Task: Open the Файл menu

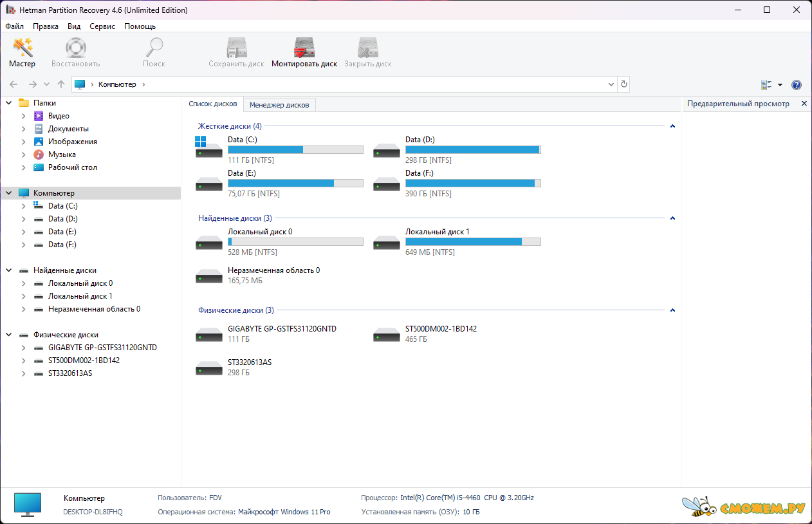Action: tap(15, 26)
